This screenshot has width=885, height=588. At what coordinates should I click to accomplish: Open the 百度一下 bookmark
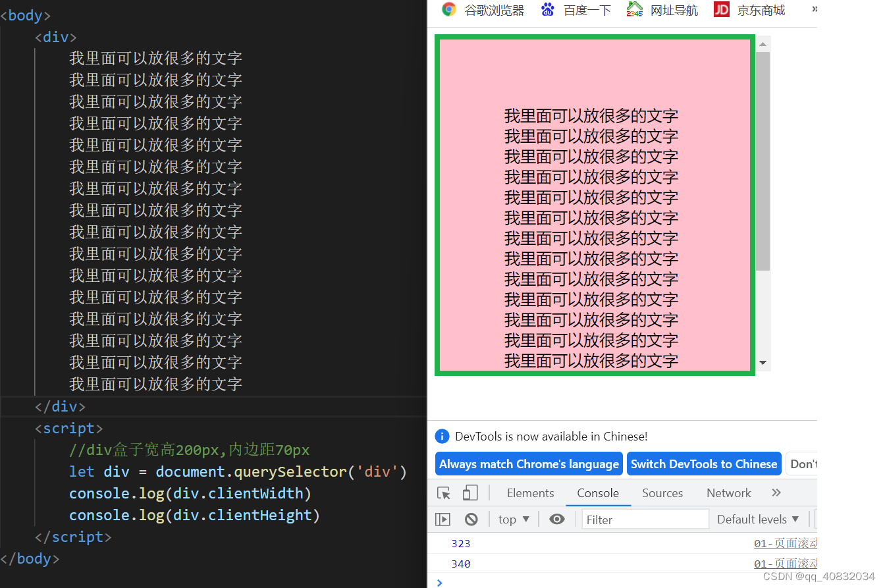click(576, 10)
